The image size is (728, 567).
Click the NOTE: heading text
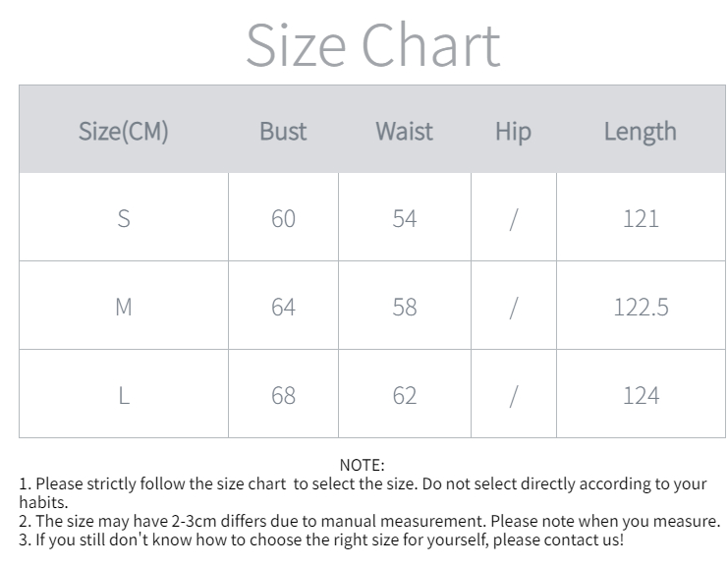362,465
